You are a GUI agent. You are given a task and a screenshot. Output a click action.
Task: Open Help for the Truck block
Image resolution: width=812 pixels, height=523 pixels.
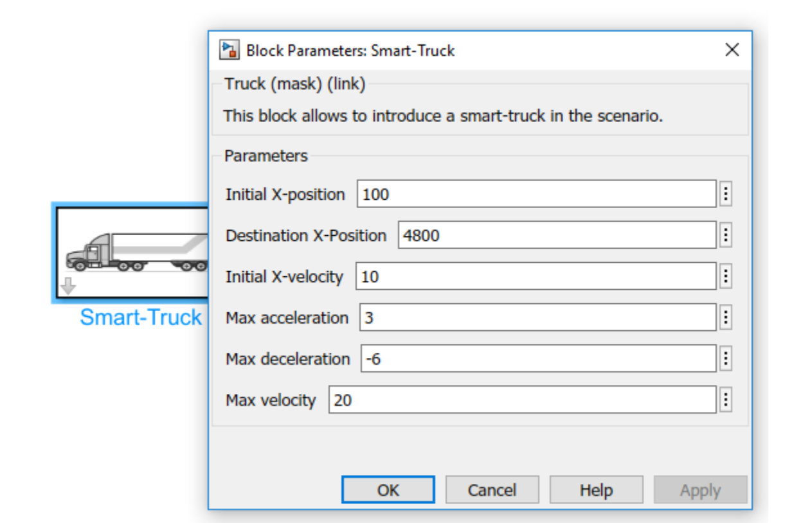coord(596,490)
